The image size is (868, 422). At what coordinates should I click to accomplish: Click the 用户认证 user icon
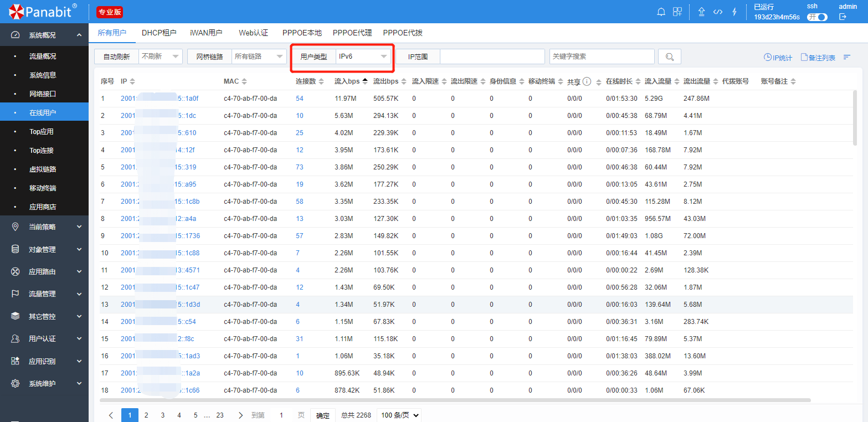click(x=16, y=338)
